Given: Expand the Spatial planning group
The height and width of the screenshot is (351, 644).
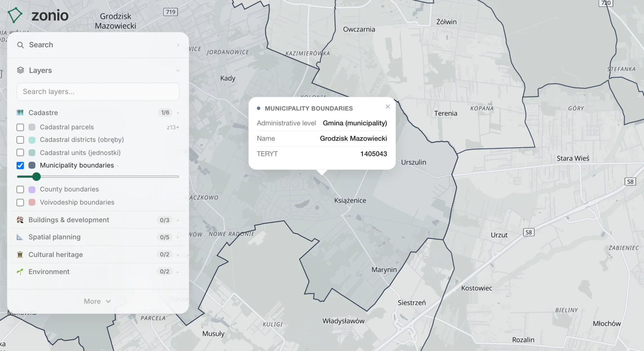Looking at the screenshot, I should [x=178, y=237].
